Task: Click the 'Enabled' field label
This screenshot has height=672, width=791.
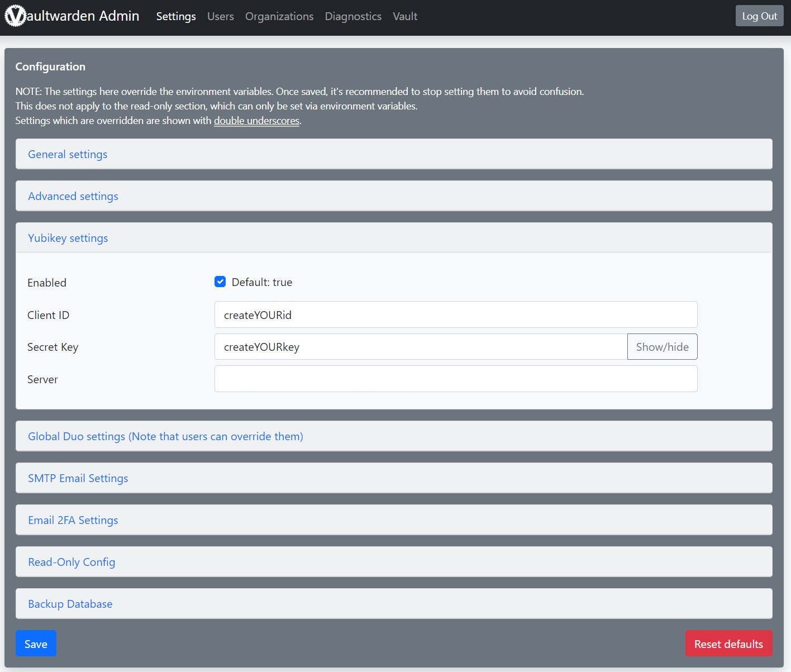Action: 47,283
